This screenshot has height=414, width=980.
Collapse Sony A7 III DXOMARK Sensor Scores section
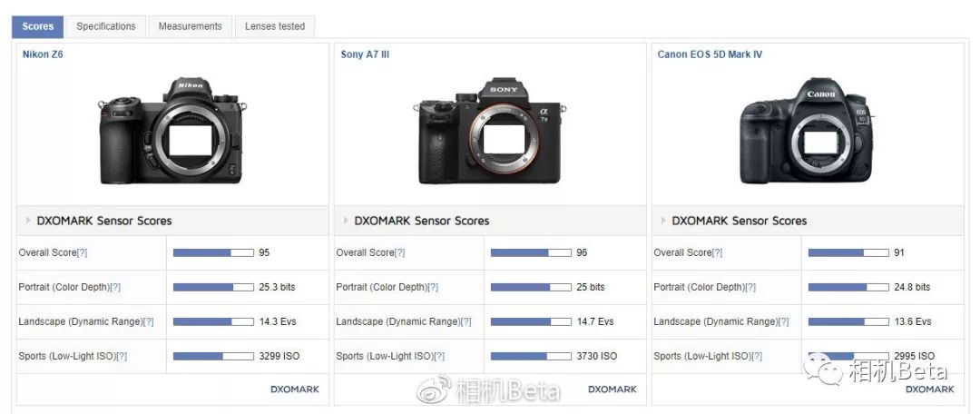[346, 221]
